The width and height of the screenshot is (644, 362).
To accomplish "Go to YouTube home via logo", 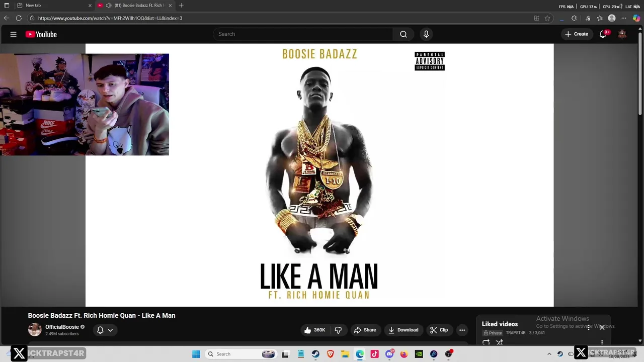I will click(41, 34).
